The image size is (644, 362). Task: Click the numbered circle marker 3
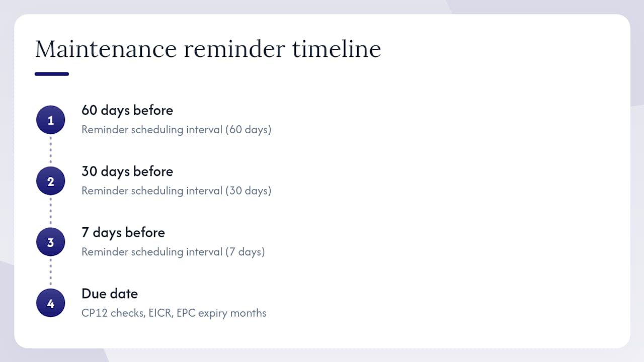click(50, 242)
